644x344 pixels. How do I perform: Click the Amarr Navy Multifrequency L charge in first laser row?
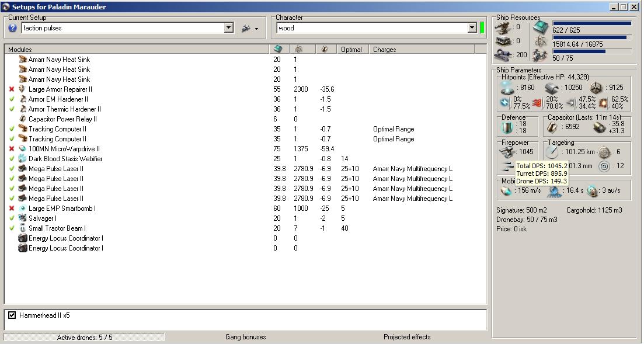point(412,169)
